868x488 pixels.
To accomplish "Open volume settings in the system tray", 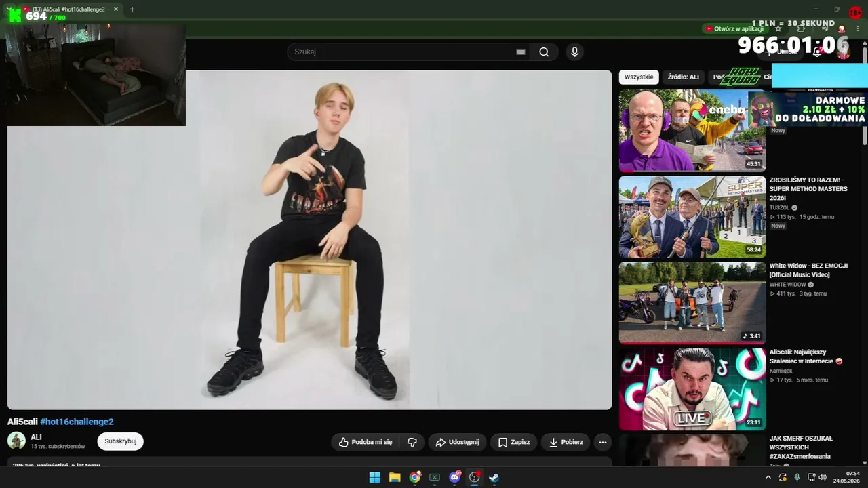I will pos(823,477).
